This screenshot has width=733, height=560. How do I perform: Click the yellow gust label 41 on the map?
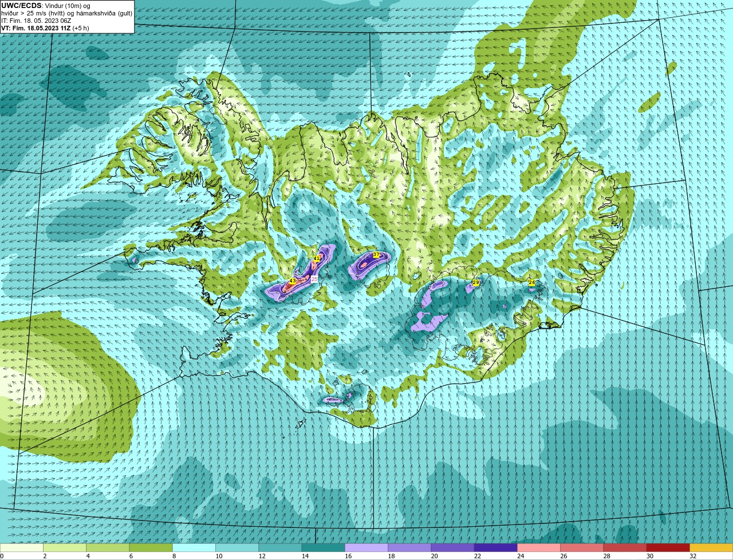(x=316, y=259)
